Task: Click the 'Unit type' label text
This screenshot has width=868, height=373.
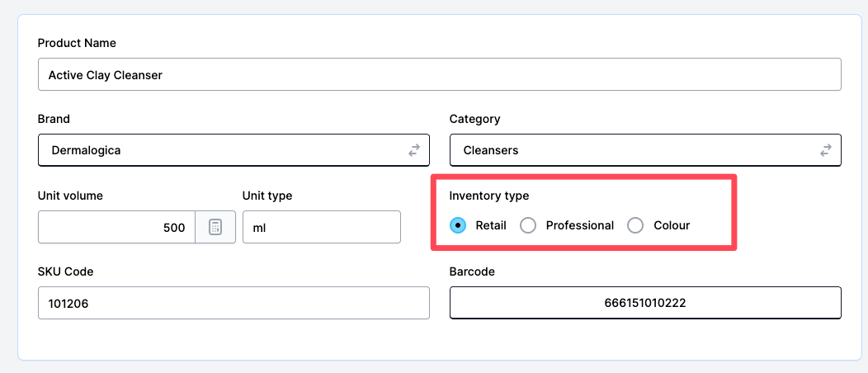Action: tap(267, 196)
